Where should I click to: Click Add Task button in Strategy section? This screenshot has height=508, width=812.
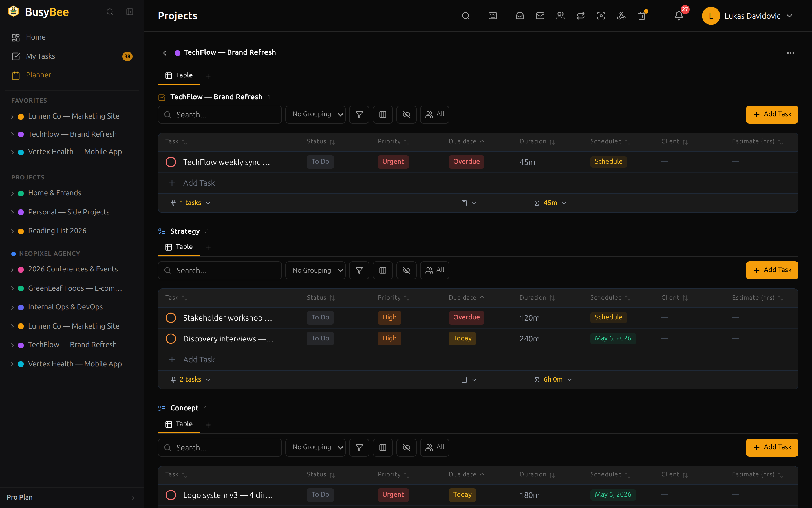click(x=772, y=270)
